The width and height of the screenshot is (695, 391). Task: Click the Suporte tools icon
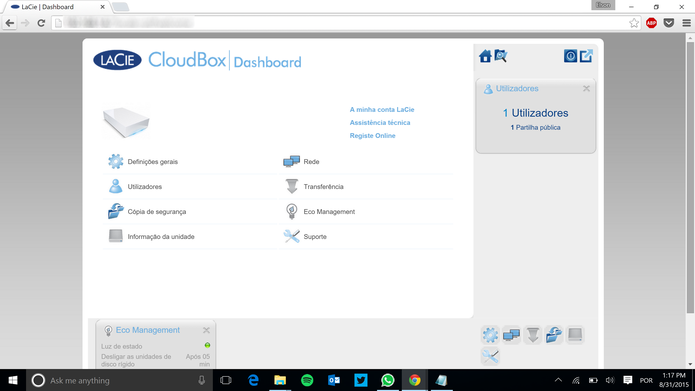coord(292,236)
